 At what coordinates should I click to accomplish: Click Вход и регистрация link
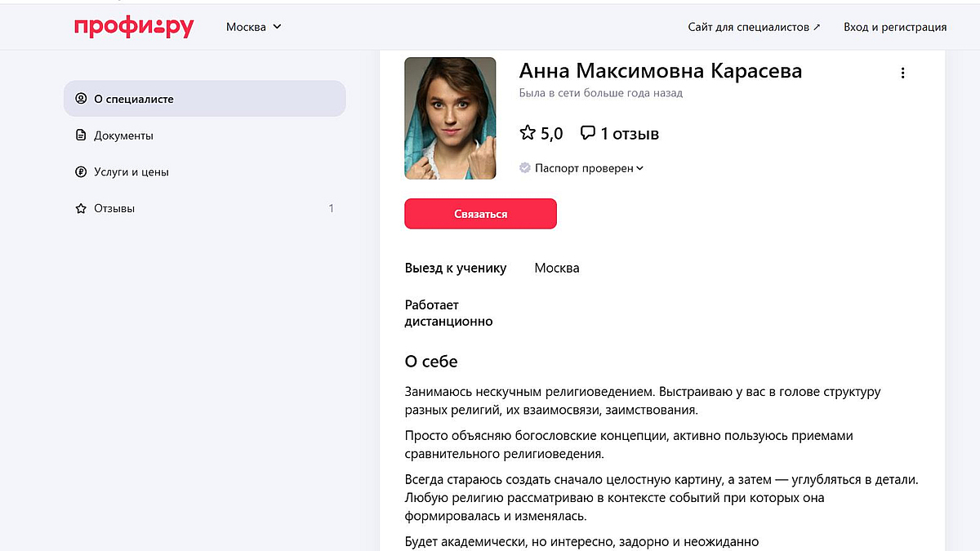895,27
